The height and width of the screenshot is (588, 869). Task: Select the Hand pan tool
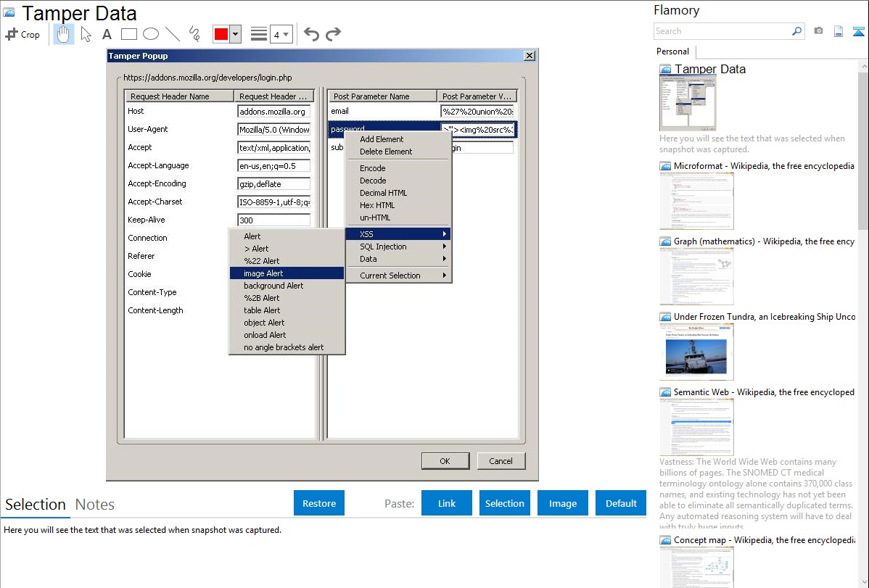coord(63,33)
